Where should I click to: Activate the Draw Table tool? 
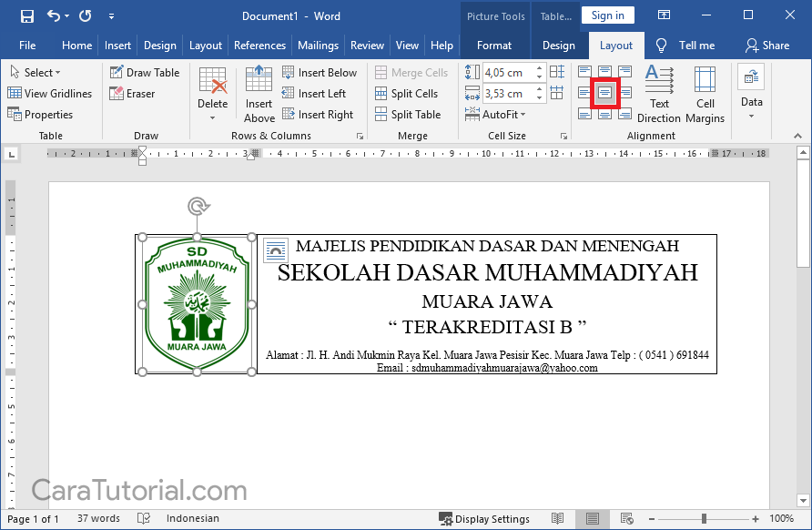coord(145,73)
